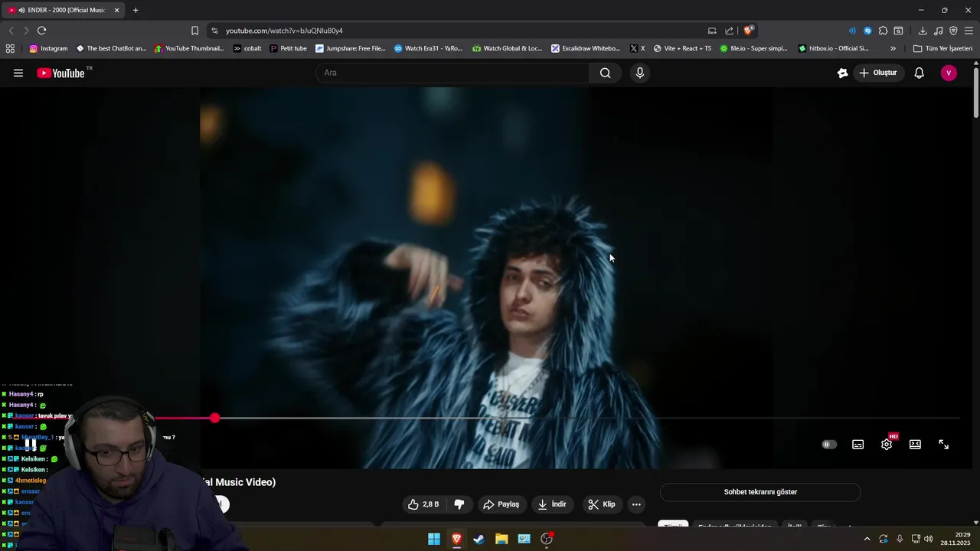980x551 pixels.
Task: Click the Oluştur create button
Action: 877,73
